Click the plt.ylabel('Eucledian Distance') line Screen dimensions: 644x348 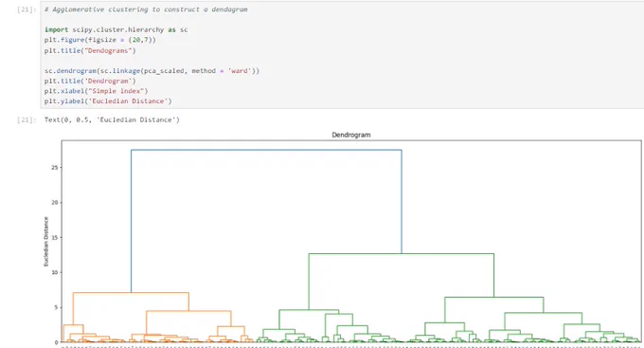(x=108, y=101)
